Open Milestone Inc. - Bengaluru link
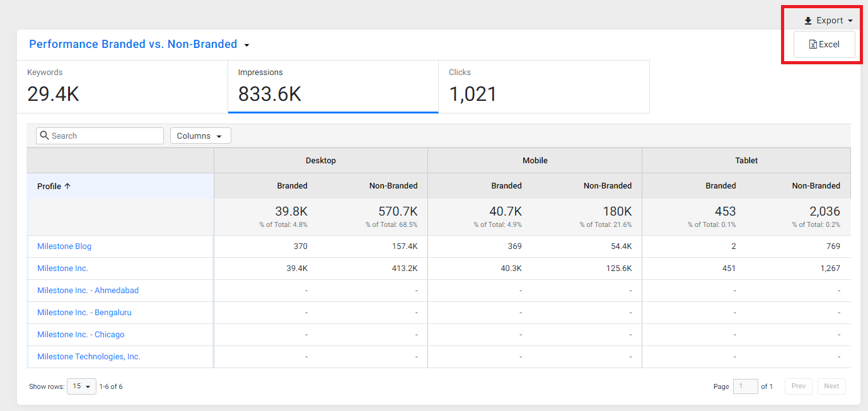The image size is (868, 411). 84,313
